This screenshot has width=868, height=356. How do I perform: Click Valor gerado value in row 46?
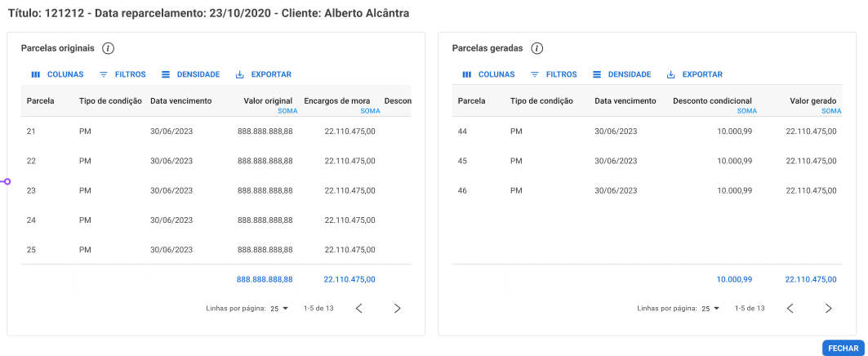[811, 190]
